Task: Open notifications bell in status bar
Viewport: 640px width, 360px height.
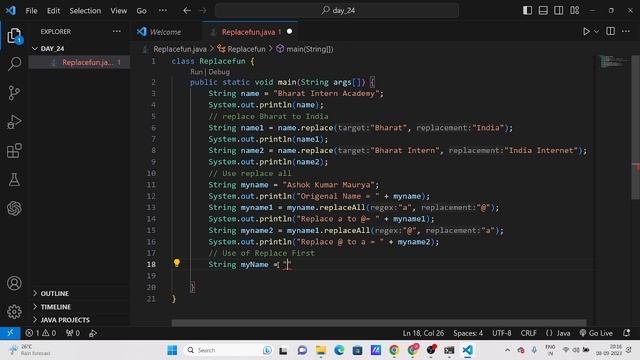Action: (x=627, y=333)
